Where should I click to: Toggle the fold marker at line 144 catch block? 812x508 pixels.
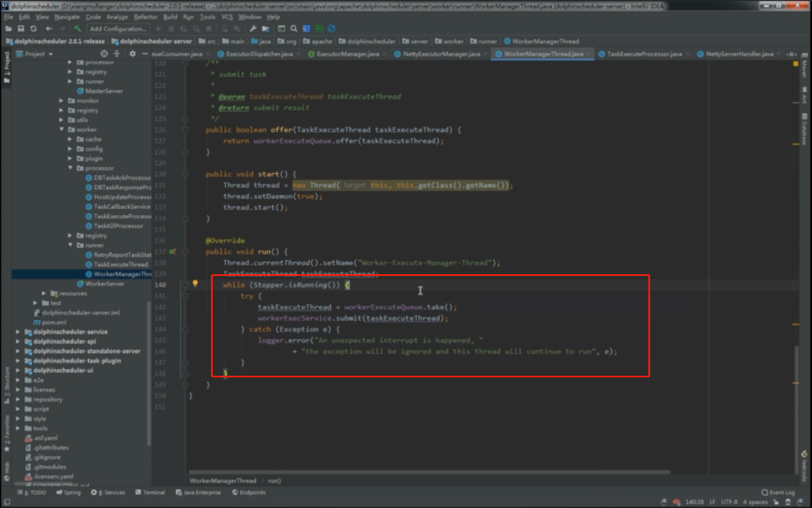(185, 329)
